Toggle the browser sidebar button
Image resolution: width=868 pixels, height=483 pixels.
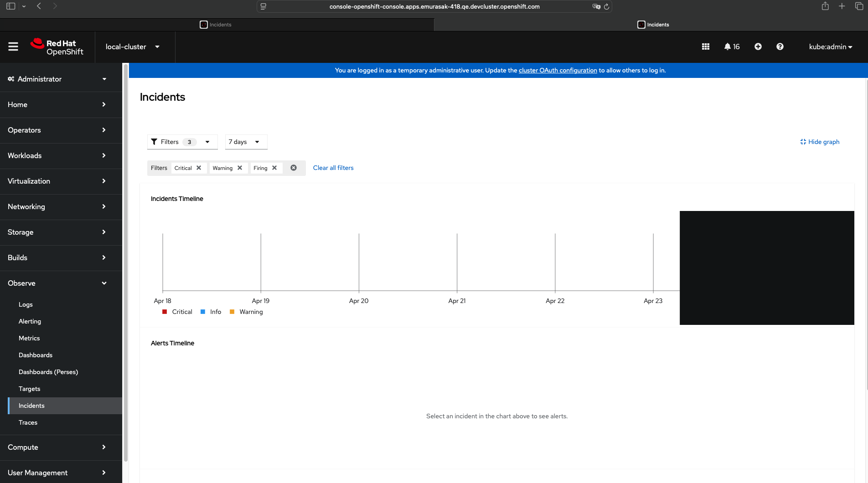click(11, 6)
